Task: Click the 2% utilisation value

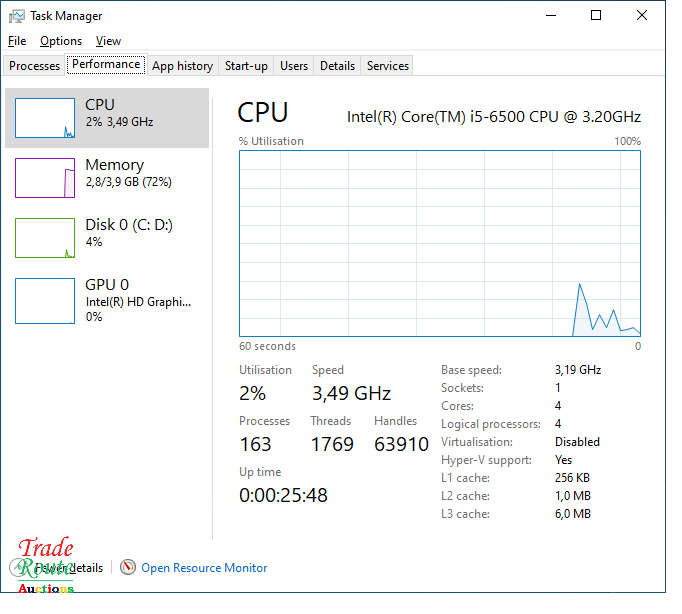Action: (x=252, y=394)
